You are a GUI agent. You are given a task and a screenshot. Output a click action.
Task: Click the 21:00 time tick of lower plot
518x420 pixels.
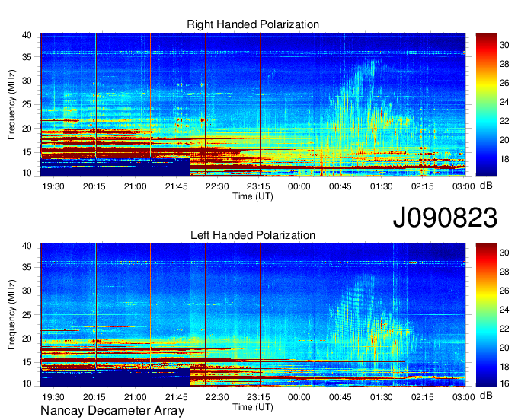coord(135,397)
